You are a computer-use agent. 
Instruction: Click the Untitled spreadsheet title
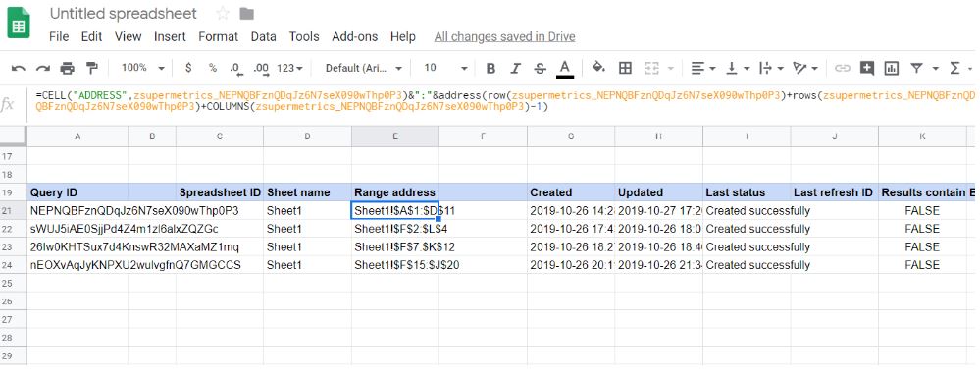click(x=124, y=13)
